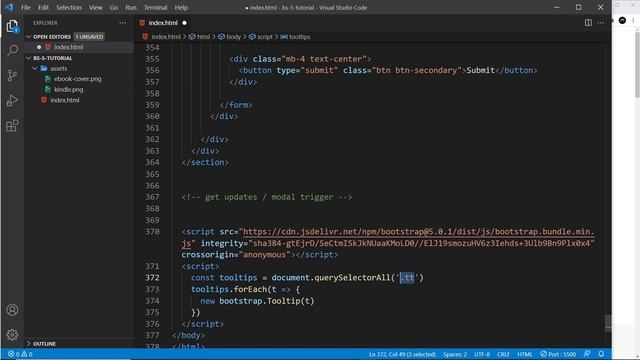
Task: Open the Accounts menu icon
Action: pos(12,310)
